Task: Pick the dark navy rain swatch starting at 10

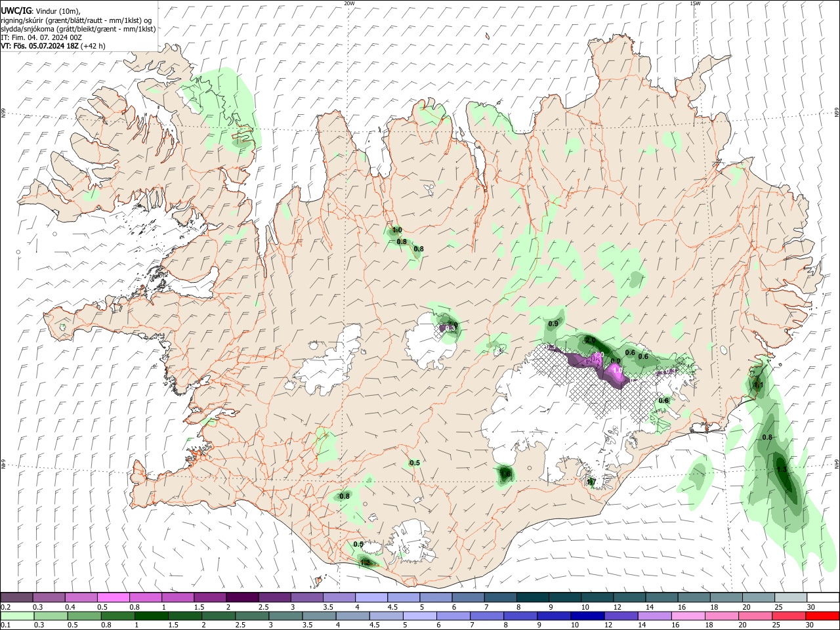Action: (587, 616)
